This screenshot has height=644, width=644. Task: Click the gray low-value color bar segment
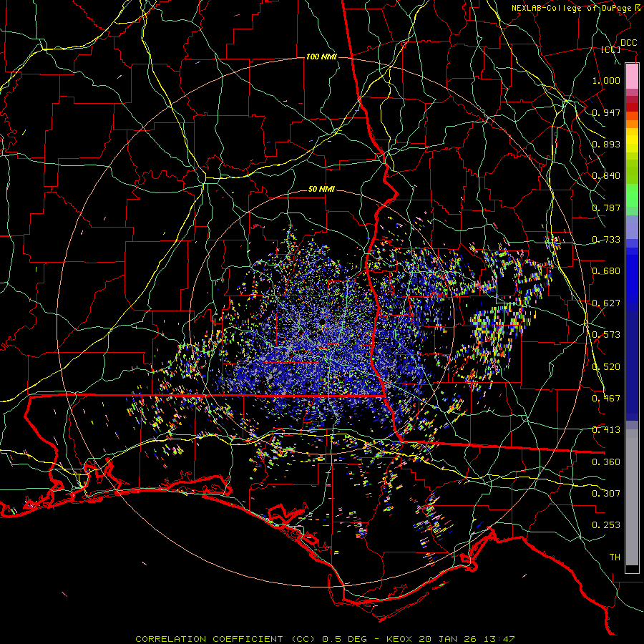pyautogui.click(x=632, y=497)
